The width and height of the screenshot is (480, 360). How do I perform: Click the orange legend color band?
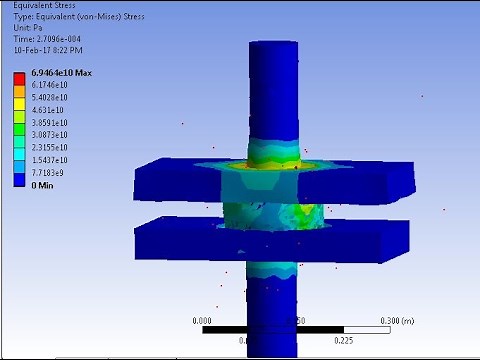(x=19, y=92)
